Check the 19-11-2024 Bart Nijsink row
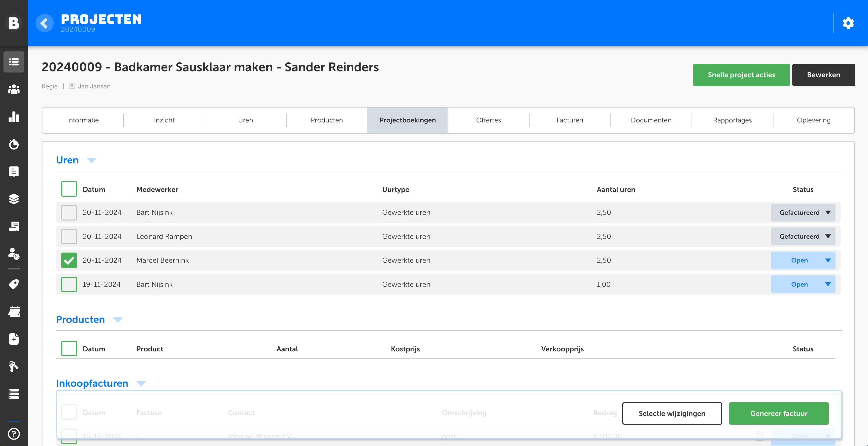868x446 pixels. point(69,284)
